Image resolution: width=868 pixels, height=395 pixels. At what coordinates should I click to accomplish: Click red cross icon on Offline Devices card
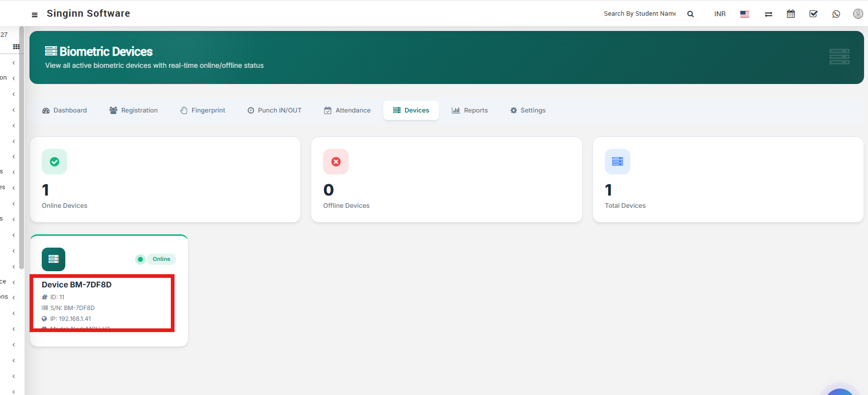pos(336,162)
